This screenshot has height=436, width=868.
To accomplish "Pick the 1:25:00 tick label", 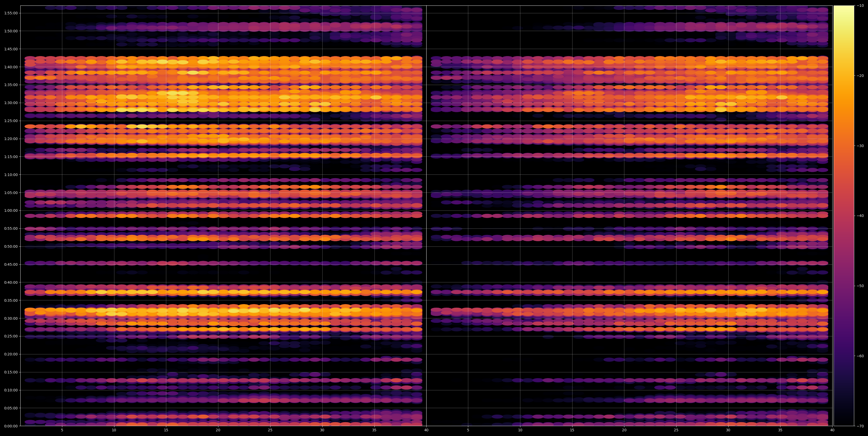I will pyautogui.click(x=11, y=121).
